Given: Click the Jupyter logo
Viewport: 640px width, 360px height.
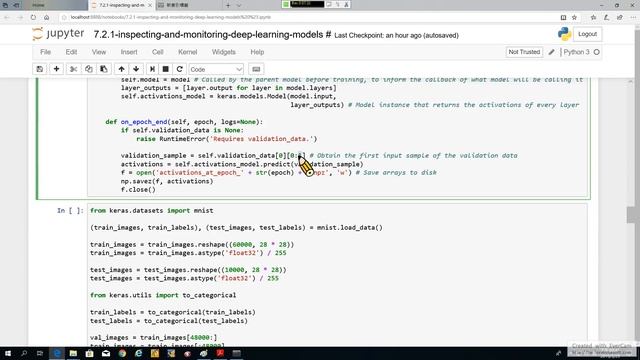Looking at the screenshot, I should [x=58, y=34].
